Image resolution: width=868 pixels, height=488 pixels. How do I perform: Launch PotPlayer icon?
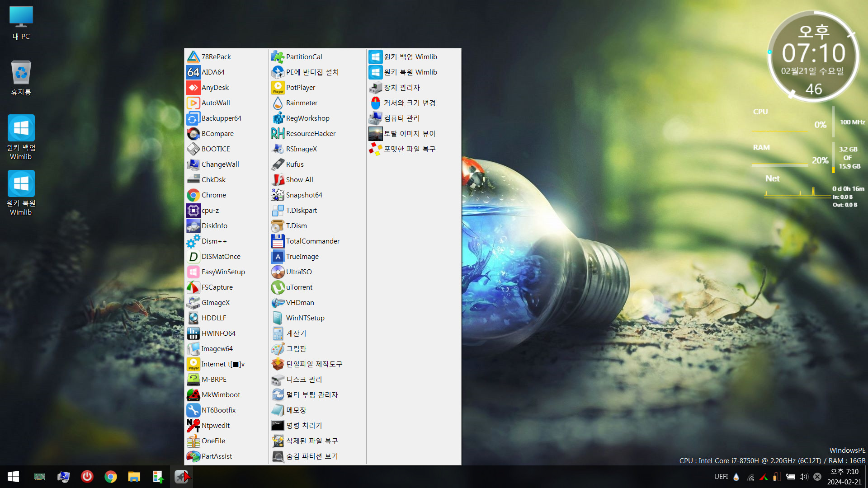click(x=278, y=88)
